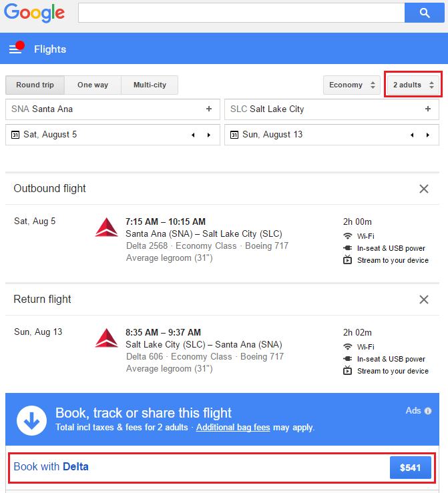Click the $541 price button

(410, 468)
